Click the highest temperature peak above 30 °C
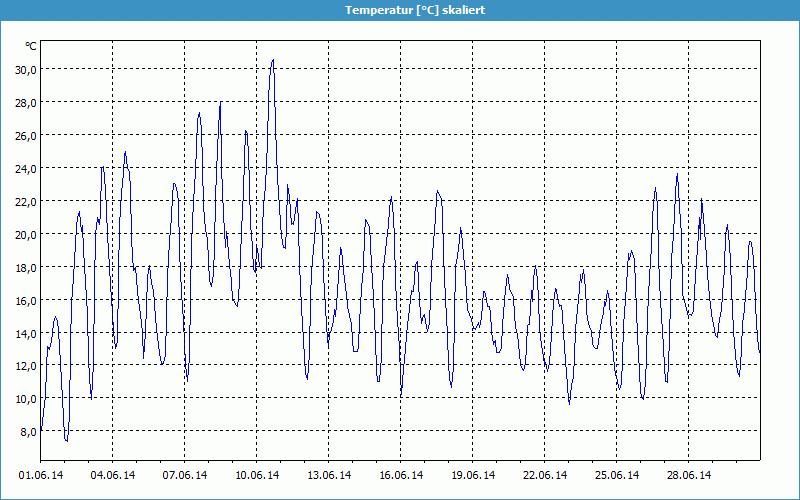Screen dimensions: 800x500 pyautogui.click(x=272, y=61)
